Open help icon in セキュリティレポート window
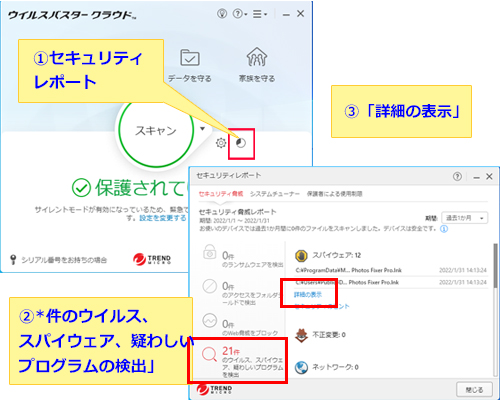Screen dimensions: 500x400 pyautogui.click(x=457, y=176)
